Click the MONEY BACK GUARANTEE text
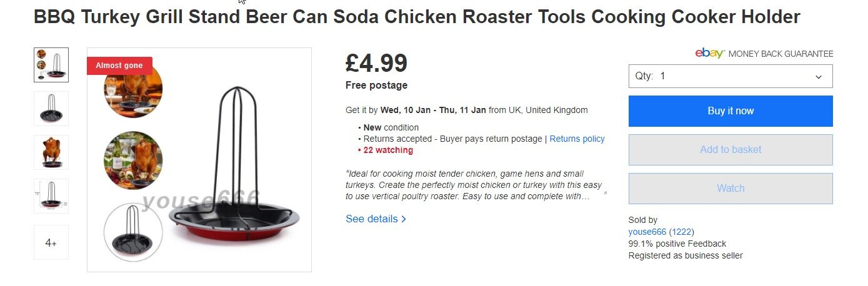 tap(781, 54)
